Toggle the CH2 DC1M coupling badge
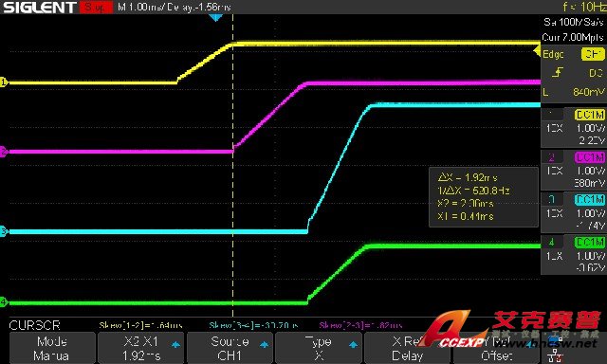This screenshot has height=364, width=607. click(x=590, y=157)
